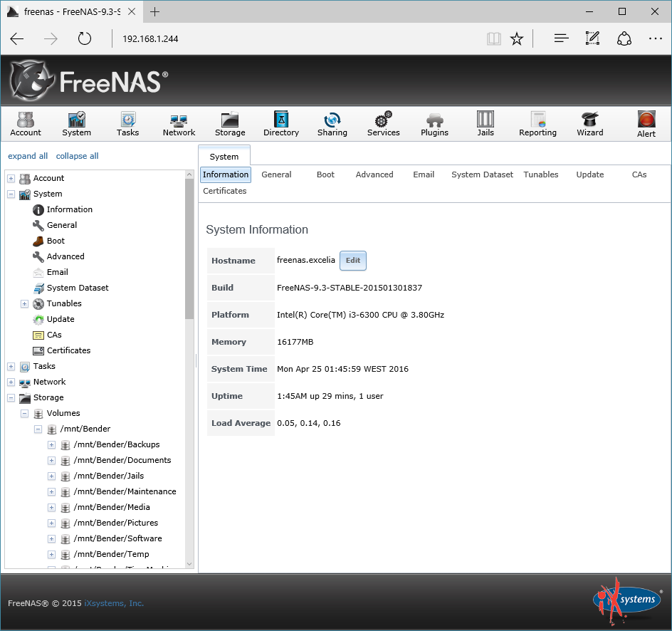Open the Plugins toolbar icon
The image size is (672, 631).
pyautogui.click(x=434, y=124)
